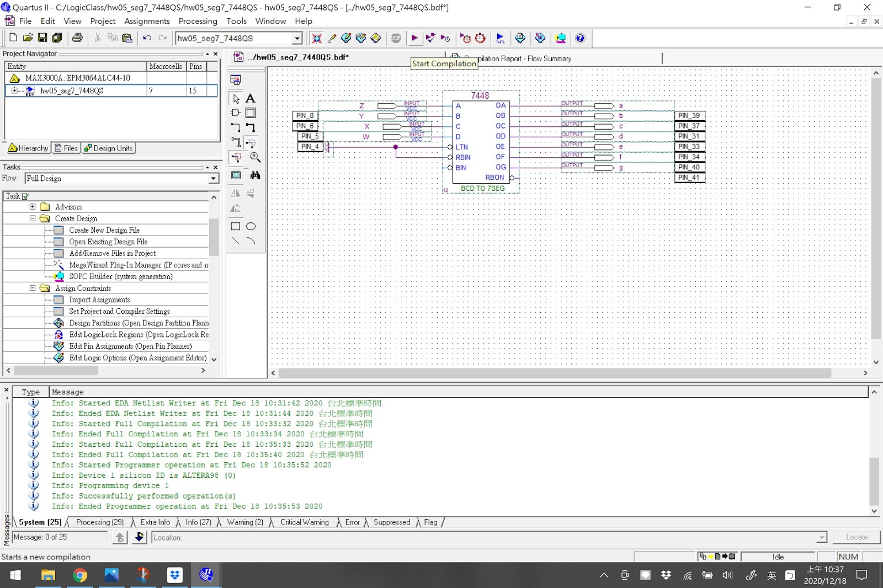Expand the Advisors task folder
Image resolution: width=883 pixels, height=588 pixels.
33,207
